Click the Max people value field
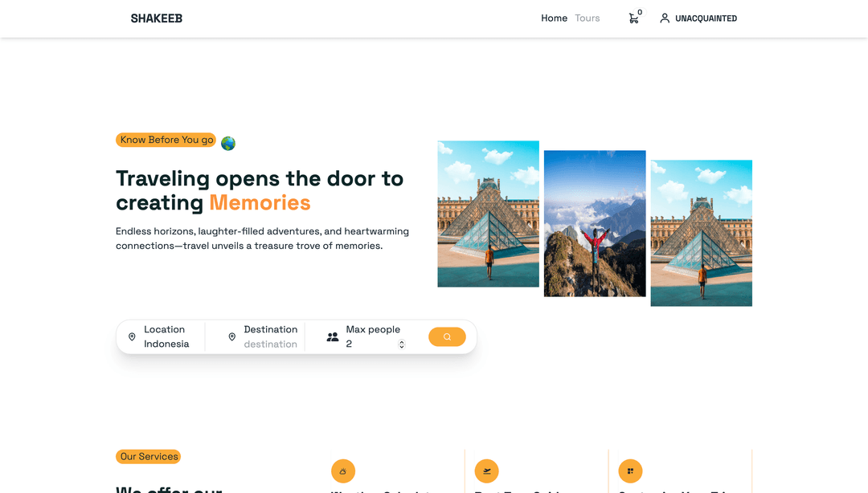This screenshot has width=868, height=493. (x=370, y=344)
